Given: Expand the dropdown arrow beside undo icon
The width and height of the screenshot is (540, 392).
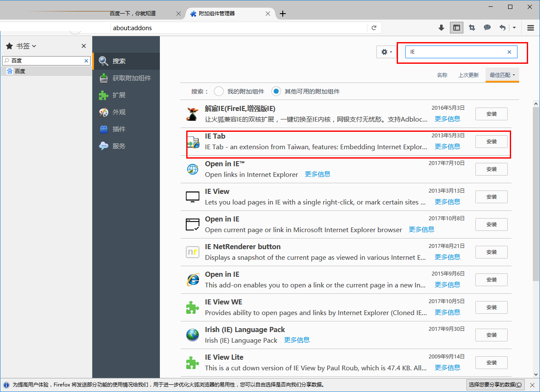Looking at the screenshot, I should coord(514,28).
